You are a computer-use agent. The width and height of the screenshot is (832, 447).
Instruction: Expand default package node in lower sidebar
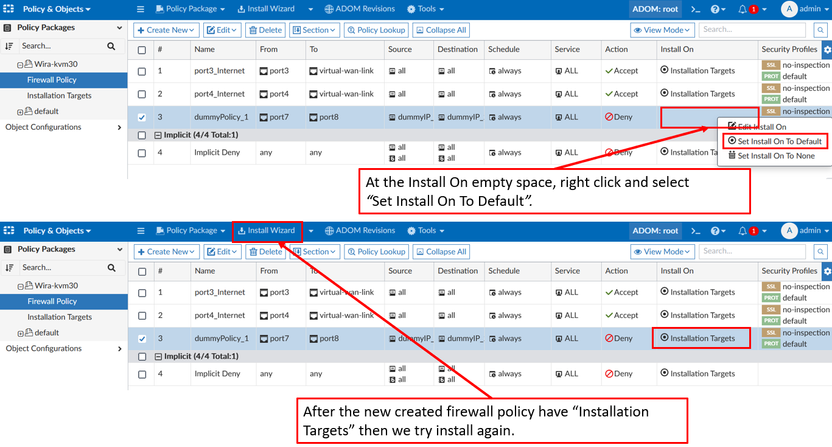[x=20, y=334]
